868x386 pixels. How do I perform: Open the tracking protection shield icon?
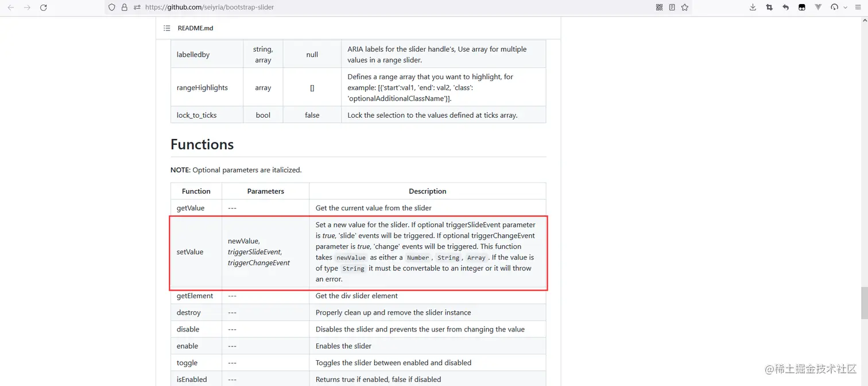click(x=112, y=7)
